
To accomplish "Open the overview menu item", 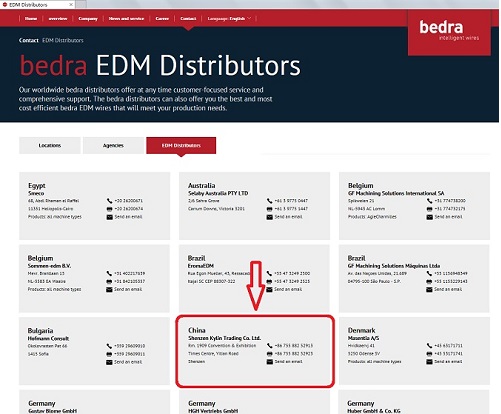I will point(58,18).
